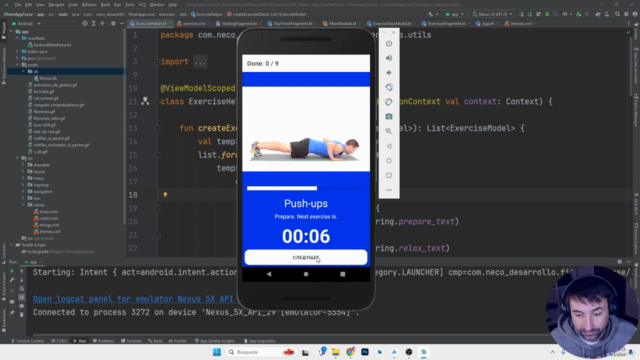Click the scroll-up arrow in the Run console
Screen dimensions: 640x360
pos(22,271)
